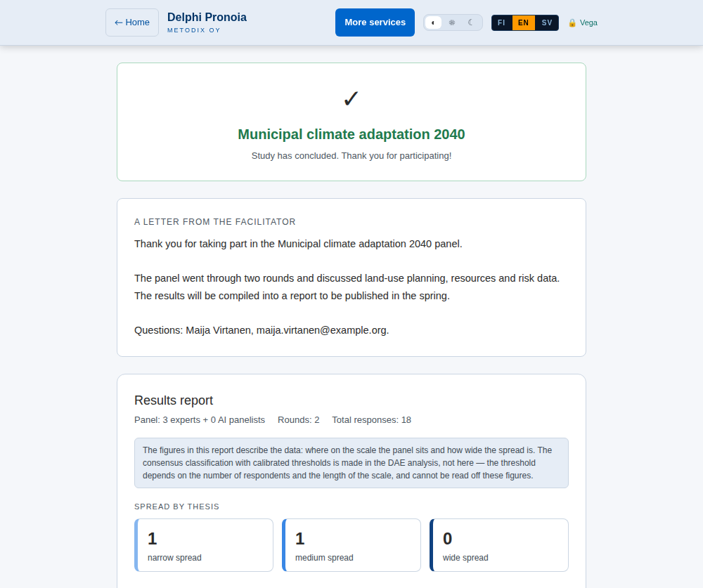Click the 'Rounds: 2' statistic
The width and height of the screenshot is (703, 588).
tap(299, 420)
